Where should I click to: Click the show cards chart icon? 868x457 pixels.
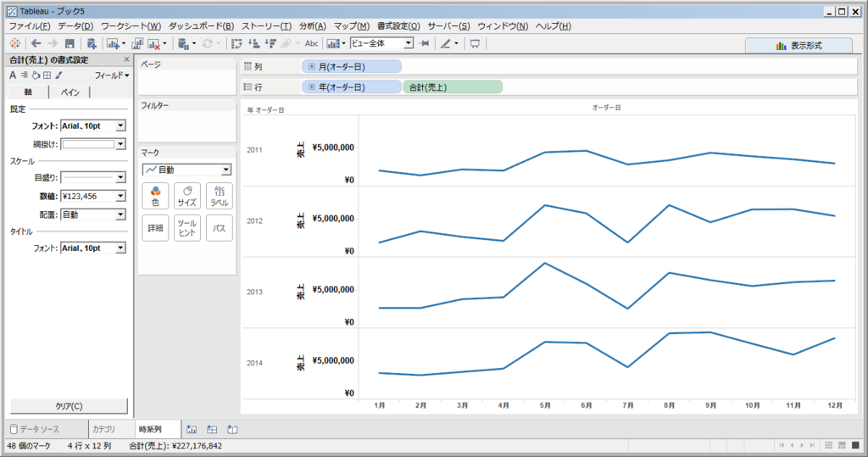332,43
